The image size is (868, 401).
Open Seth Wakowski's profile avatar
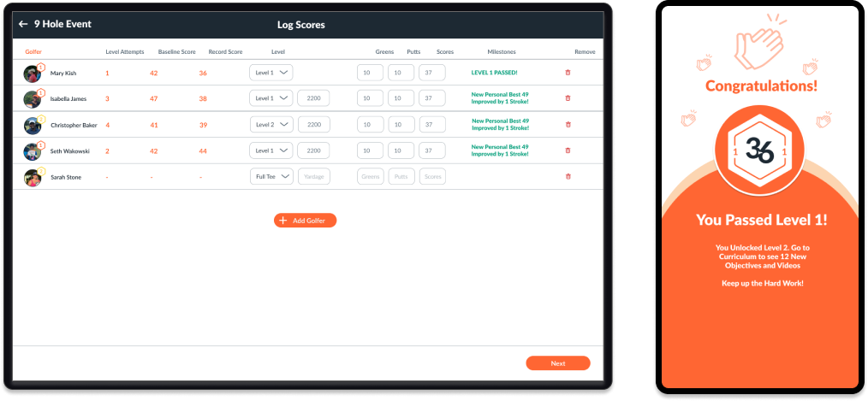(x=33, y=151)
